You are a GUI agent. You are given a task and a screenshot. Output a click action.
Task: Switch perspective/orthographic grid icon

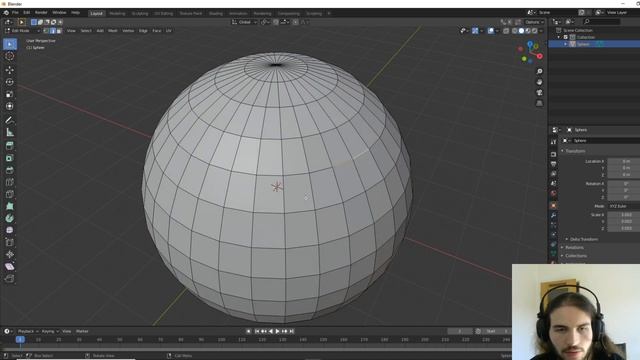(540, 103)
